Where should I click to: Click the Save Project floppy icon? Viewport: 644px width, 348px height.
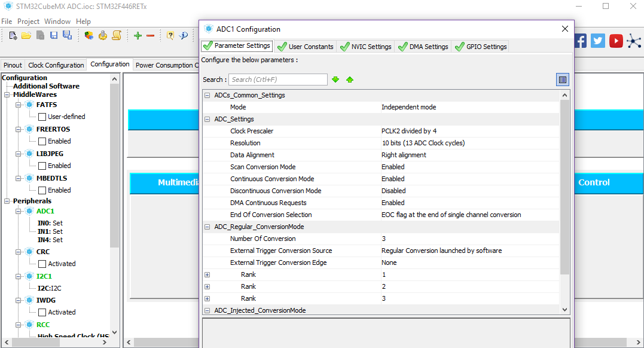[54, 36]
